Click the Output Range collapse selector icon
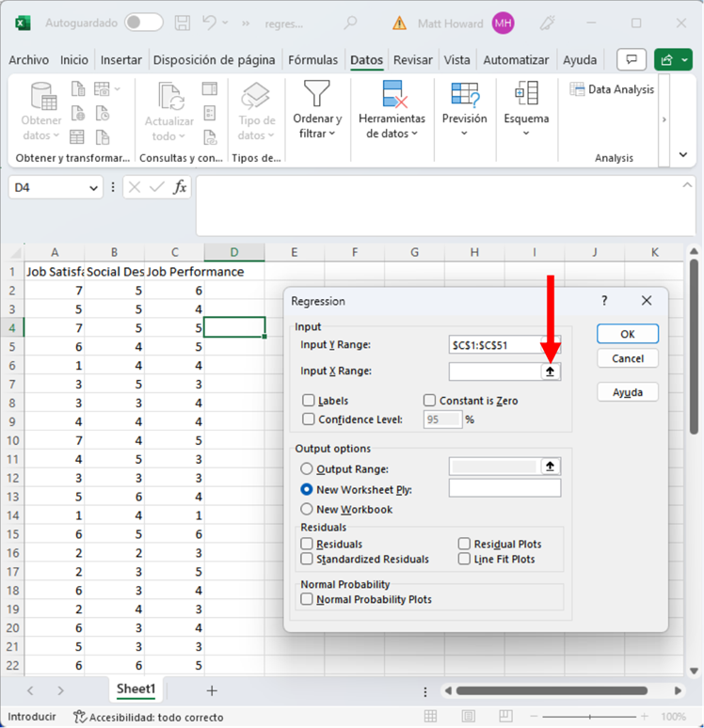The width and height of the screenshot is (704, 728). (551, 467)
